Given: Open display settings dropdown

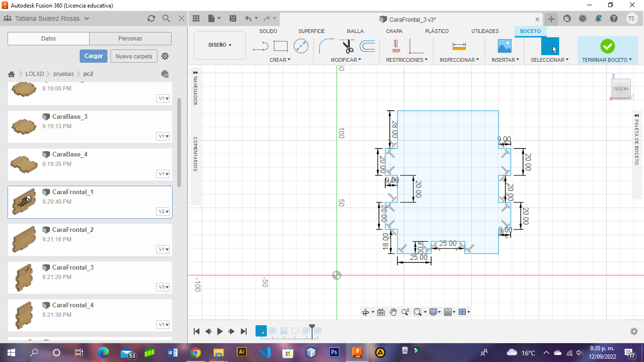Looking at the screenshot, I should coord(435,312).
